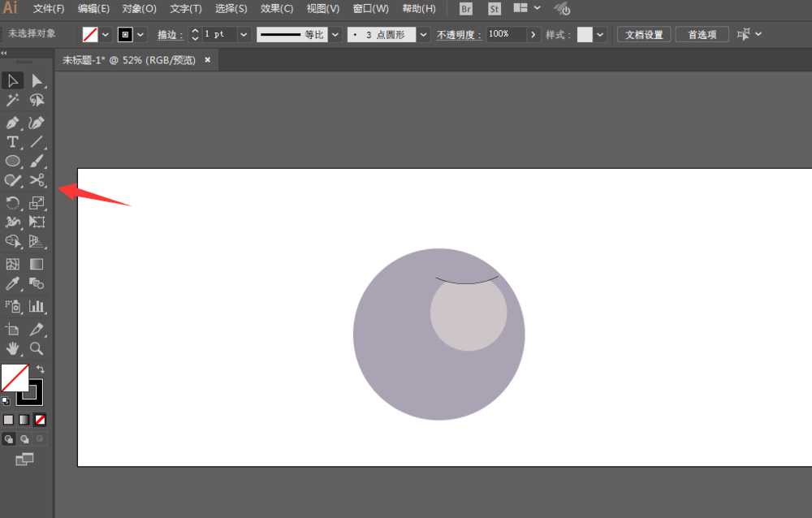Pick the Eyedropper tool
This screenshot has height=518, width=812.
click(x=12, y=283)
